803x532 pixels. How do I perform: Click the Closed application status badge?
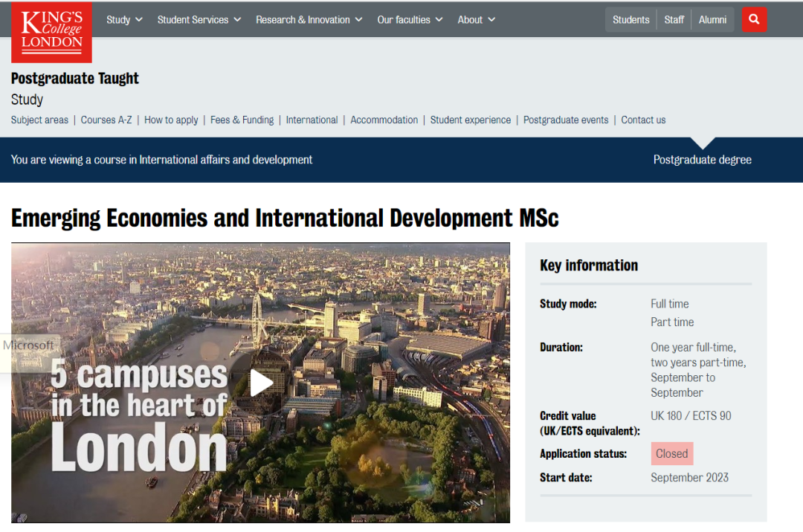click(672, 453)
